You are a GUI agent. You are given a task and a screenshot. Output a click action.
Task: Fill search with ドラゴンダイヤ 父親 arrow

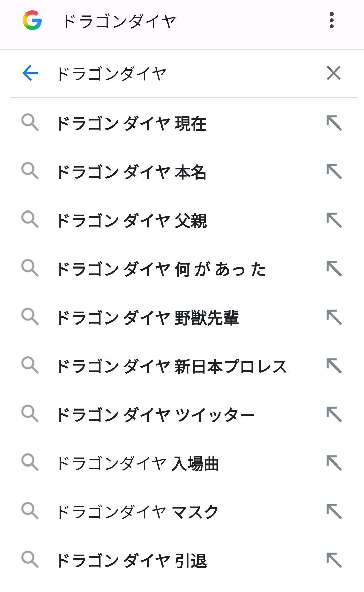click(334, 220)
